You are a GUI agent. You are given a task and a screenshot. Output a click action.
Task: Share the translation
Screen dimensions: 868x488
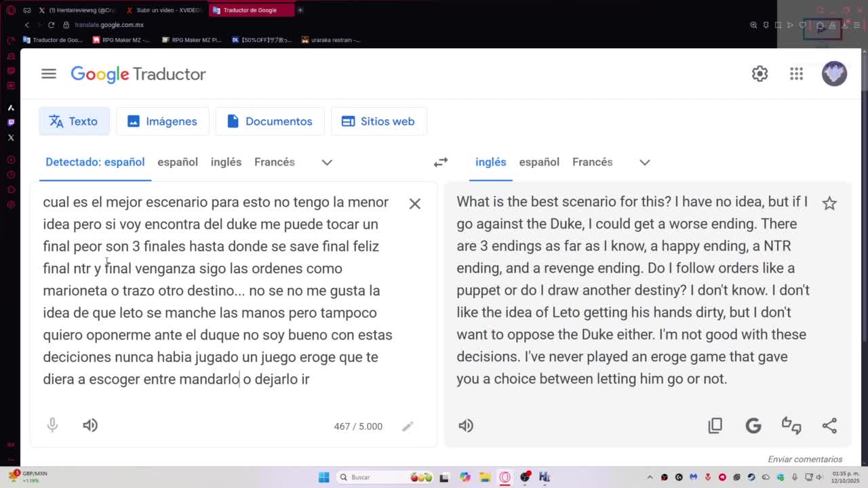pyautogui.click(x=829, y=426)
